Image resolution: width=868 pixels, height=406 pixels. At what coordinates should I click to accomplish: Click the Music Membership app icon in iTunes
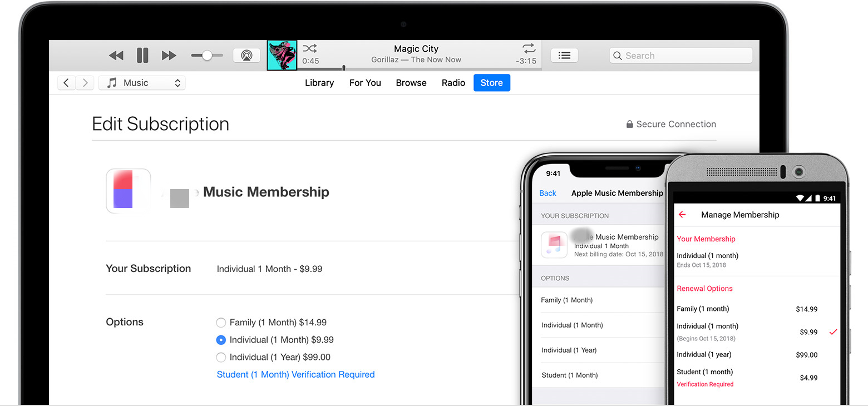(x=129, y=191)
